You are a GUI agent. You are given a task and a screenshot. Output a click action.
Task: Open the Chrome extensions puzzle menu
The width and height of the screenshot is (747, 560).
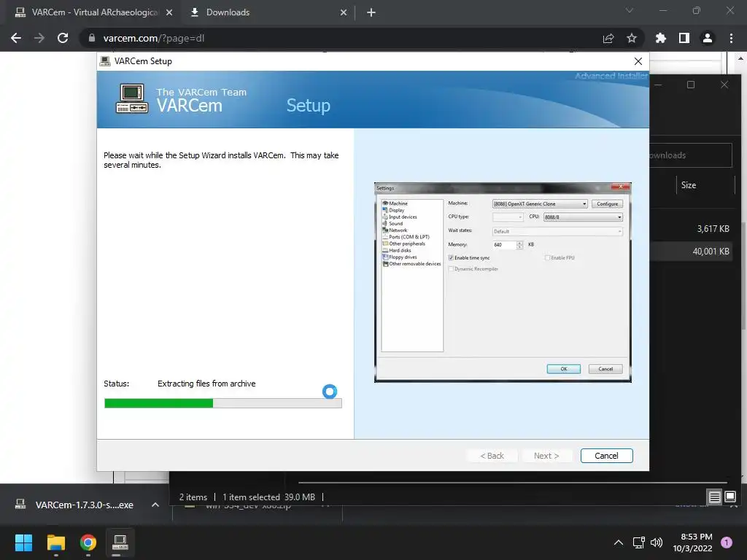point(661,38)
